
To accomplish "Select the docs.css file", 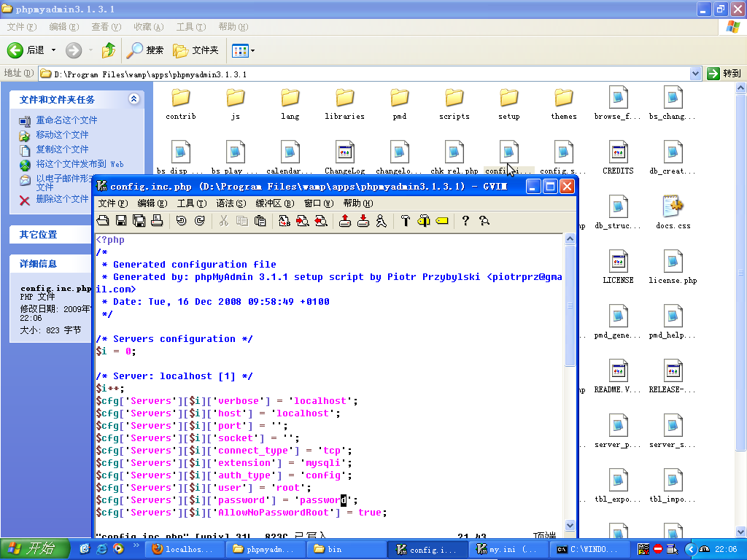I will pos(673,212).
